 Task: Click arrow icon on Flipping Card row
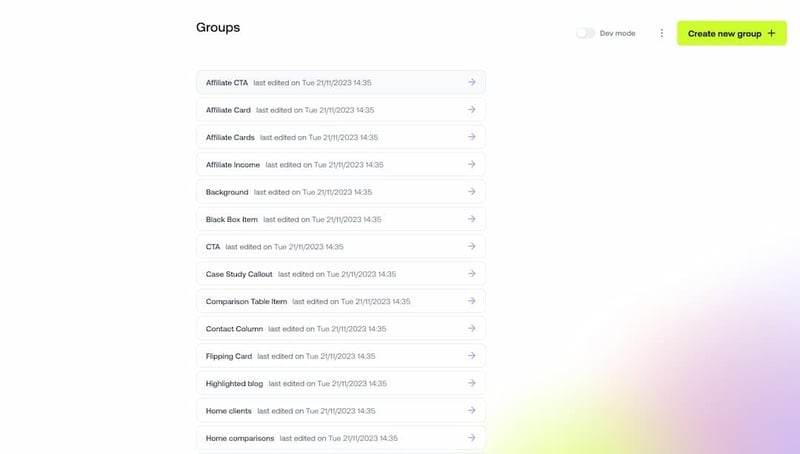click(471, 356)
